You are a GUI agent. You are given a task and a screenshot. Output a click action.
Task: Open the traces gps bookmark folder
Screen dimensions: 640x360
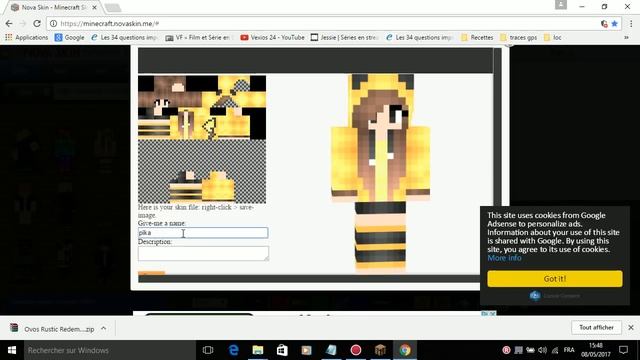coord(519,38)
